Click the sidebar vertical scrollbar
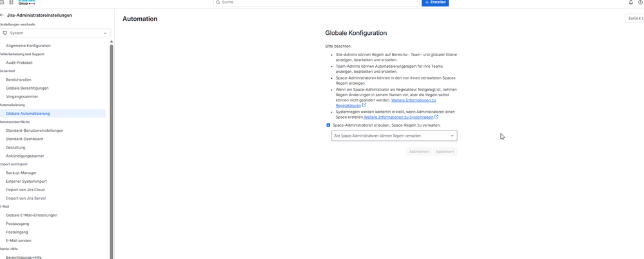This screenshot has width=644, height=259. point(112,152)
